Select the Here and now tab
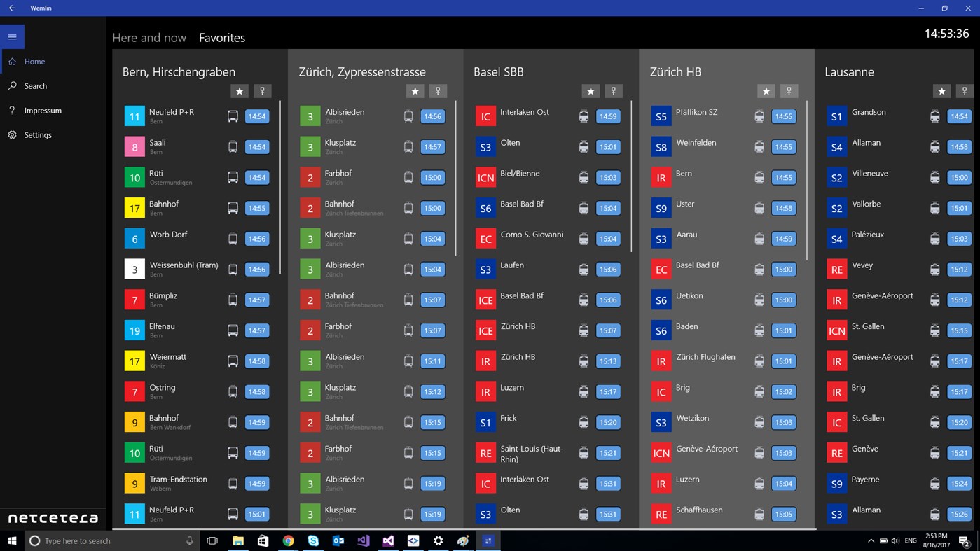The width and height of the screenshot is (980, 551). click(x=149, y=38)
